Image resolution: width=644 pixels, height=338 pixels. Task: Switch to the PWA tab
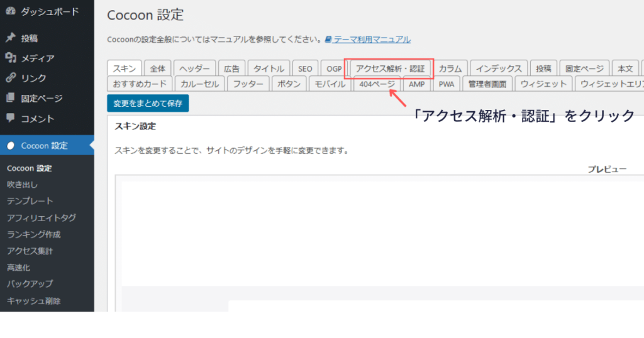[447, 84]
